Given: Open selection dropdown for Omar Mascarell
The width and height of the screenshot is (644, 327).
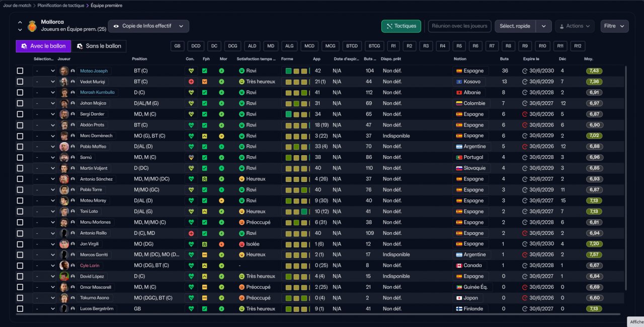Looking at the screenshot, I should coord(44,287).
